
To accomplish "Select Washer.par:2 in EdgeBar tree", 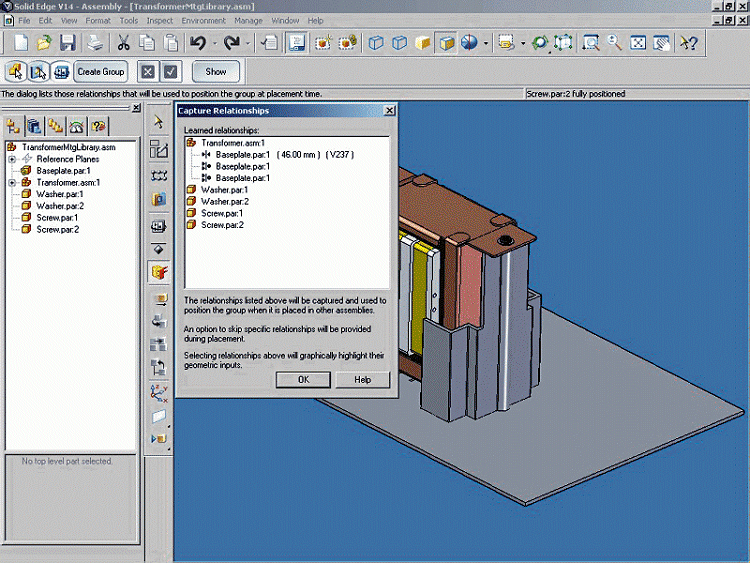I will pyautogui.click(x=60, y=206).
